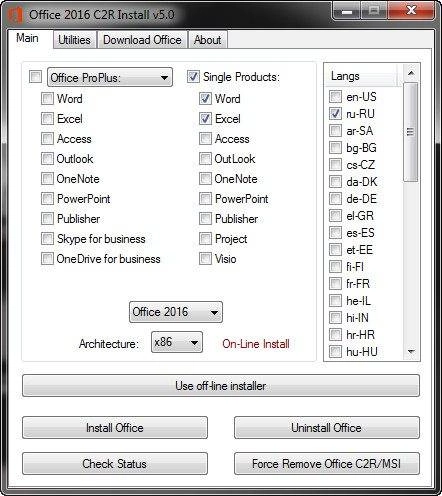Click the Langs column header

click(x=362, y=76)
